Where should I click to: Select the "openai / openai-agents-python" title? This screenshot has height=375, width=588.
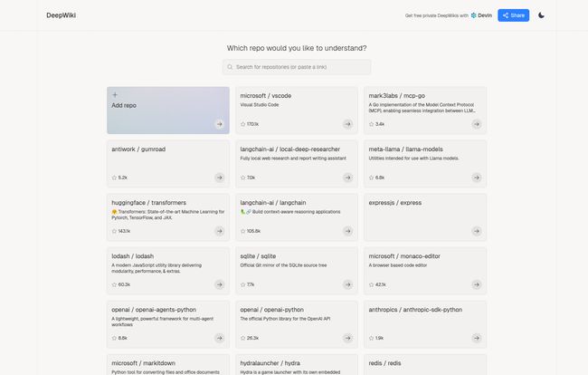(x=154, y=310)
